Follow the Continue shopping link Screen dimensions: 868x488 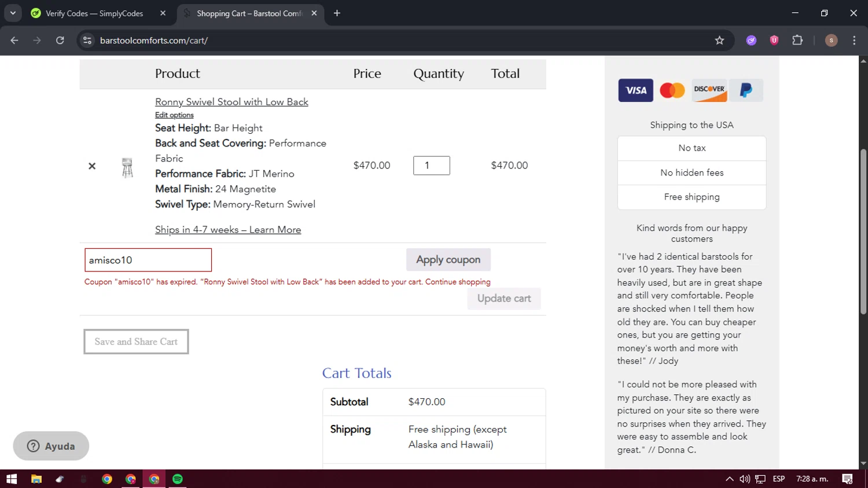[x=458, y=282]
